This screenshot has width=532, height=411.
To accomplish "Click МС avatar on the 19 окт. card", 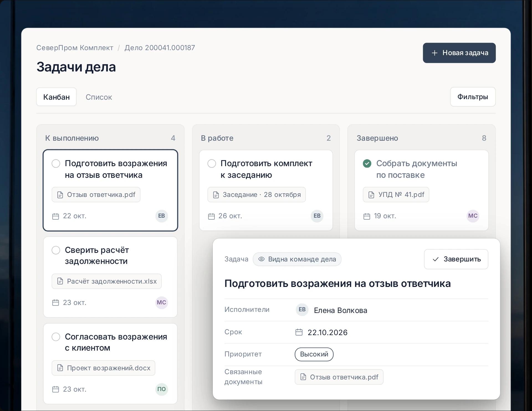I will [473, 216].
